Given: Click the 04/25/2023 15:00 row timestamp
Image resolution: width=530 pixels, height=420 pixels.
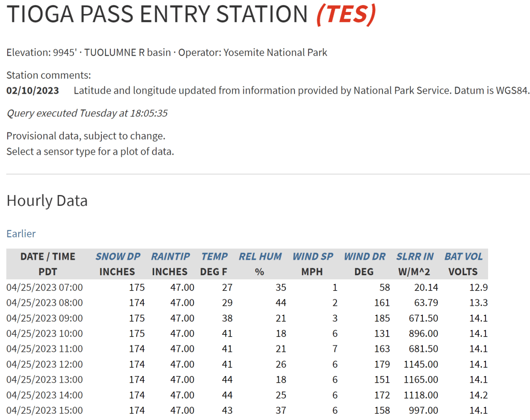Looking at the screenshot, I should tap(45, 411).
